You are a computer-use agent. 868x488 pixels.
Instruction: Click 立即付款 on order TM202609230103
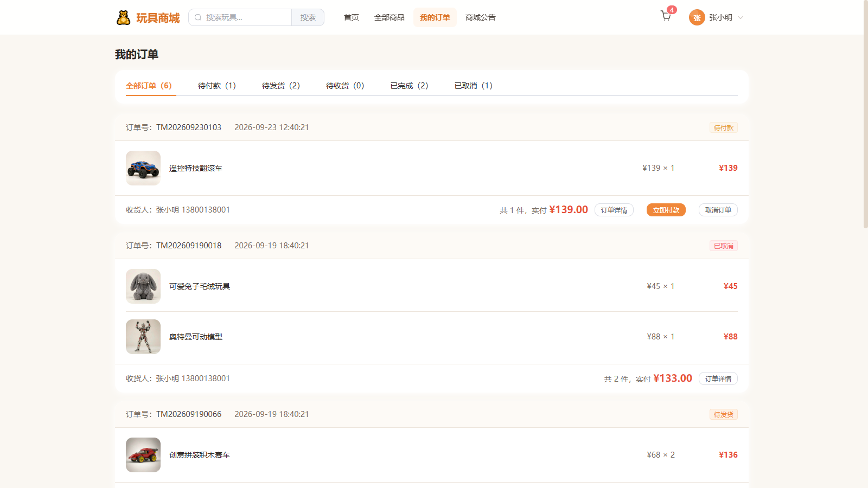[x=666, y=210]
